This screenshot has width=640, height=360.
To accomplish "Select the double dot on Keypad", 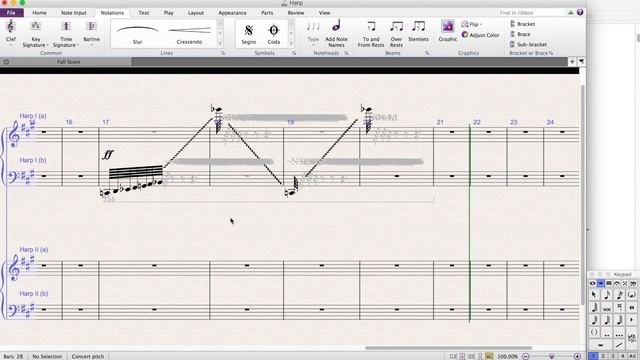I will [x=607, y=333].
